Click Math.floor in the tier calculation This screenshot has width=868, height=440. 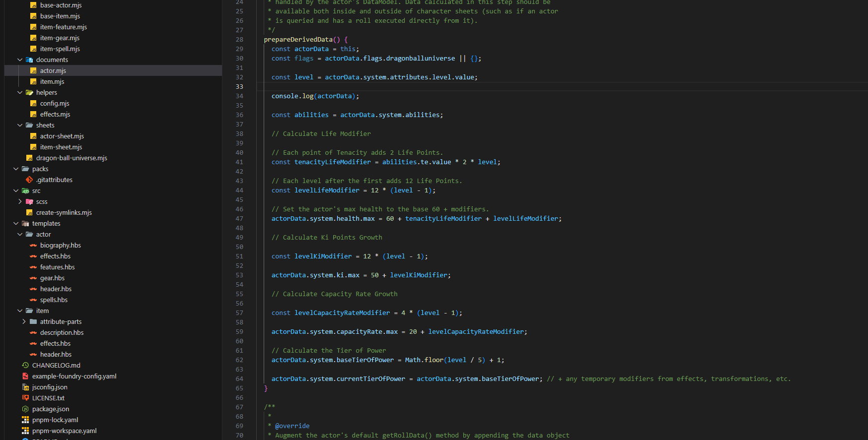pos(424,360)
